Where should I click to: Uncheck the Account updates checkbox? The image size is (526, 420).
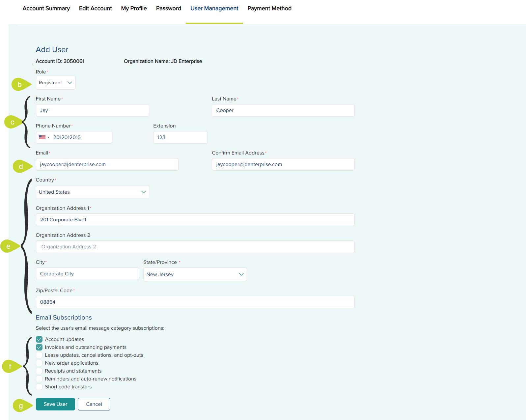(39, 339)
